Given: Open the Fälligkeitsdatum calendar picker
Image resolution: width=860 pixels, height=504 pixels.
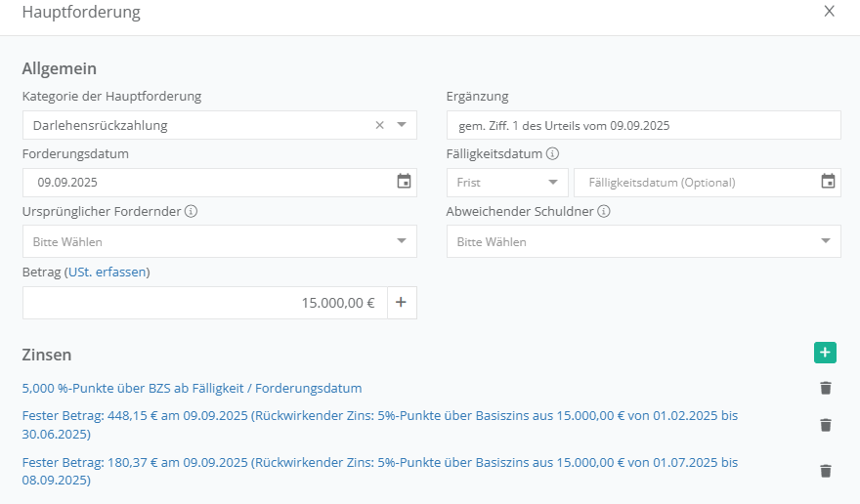Looking at the screenshot, I should (828, 182).
